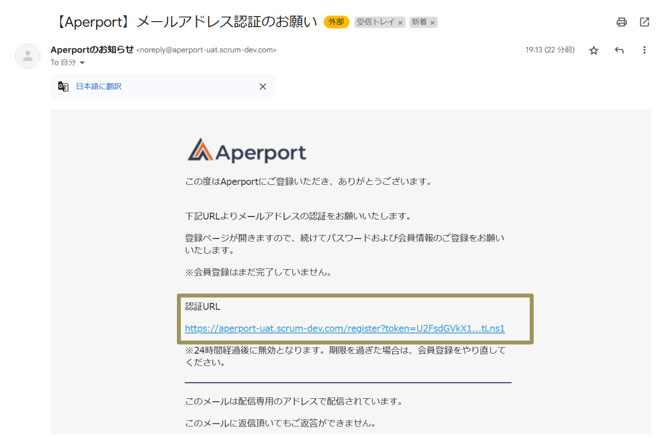Click the 外部 yellow label badge
The width and height of the screenshot is (670, 438).
click(336, 22)
